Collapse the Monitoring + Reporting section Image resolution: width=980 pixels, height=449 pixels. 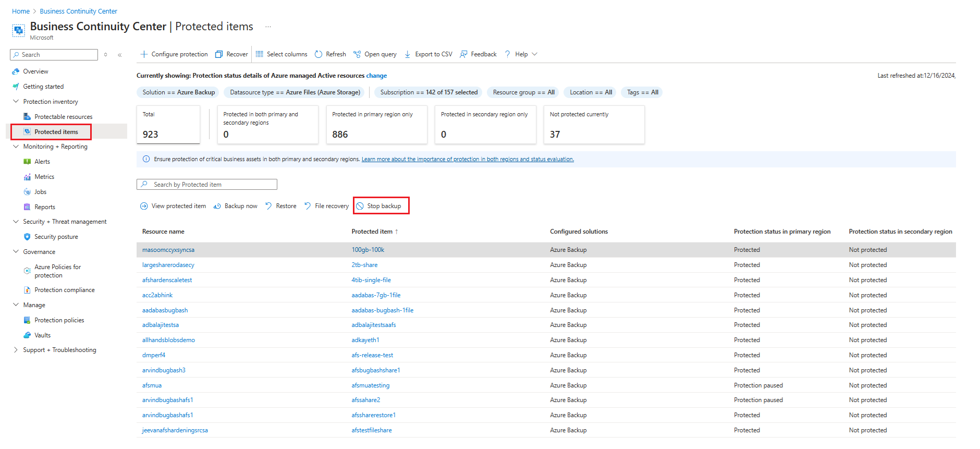[x=16, y=147]
